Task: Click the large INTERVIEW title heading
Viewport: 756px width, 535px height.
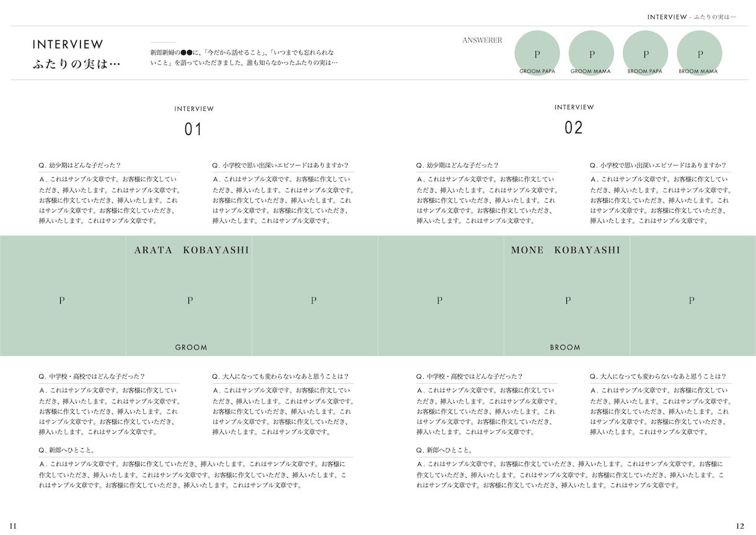Action: [68, 45]
